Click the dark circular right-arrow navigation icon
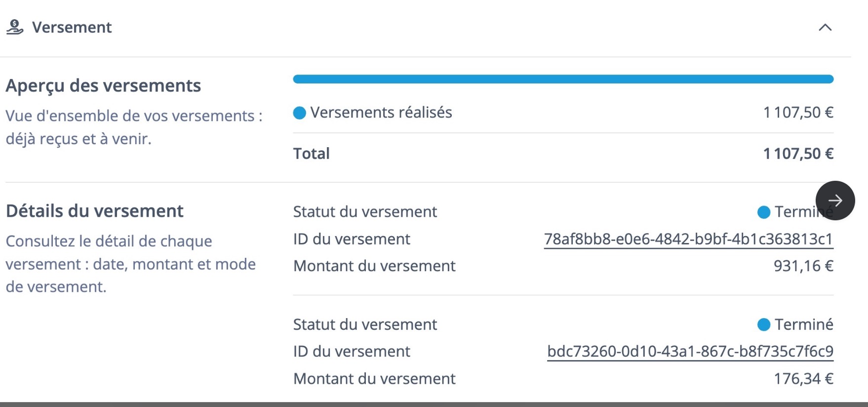The width and height of the screenshot is (868, 407). 835,201
